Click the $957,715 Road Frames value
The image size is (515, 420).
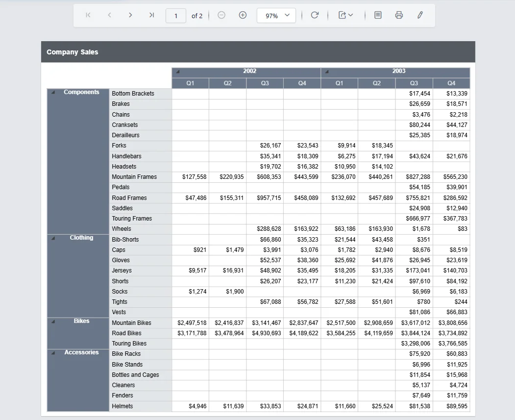[269, 198]
